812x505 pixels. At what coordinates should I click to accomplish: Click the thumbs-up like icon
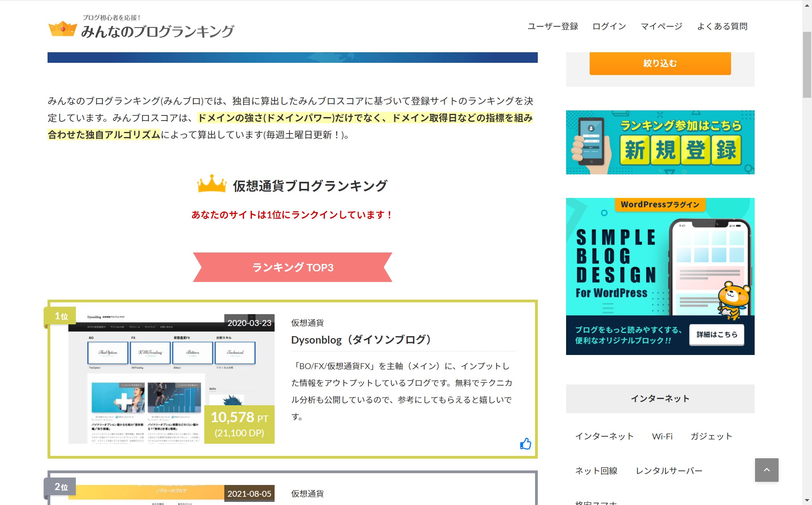[x=525, y=444]
